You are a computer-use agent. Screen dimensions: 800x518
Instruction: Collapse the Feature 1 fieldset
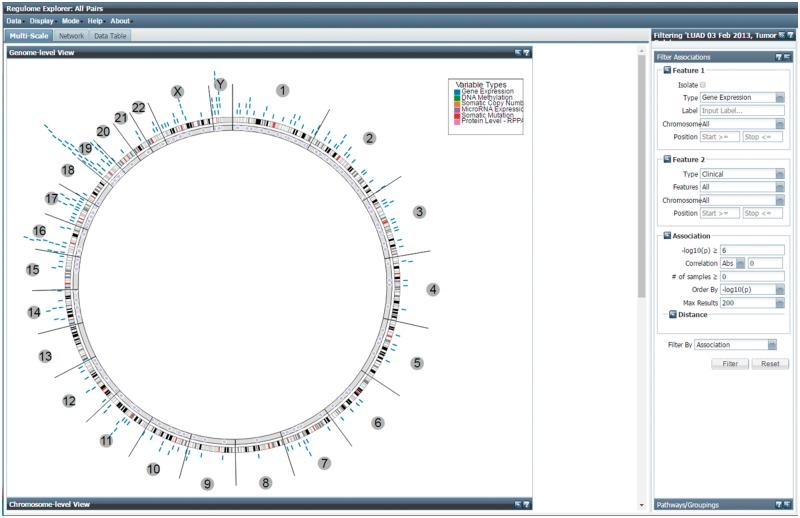(x=666, y=72)
